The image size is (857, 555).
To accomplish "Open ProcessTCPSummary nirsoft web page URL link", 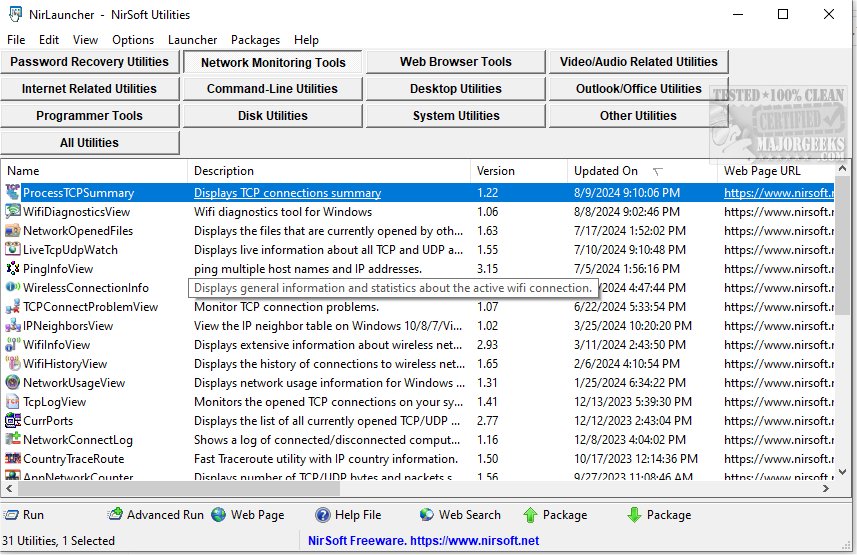I will click(779, 192).
